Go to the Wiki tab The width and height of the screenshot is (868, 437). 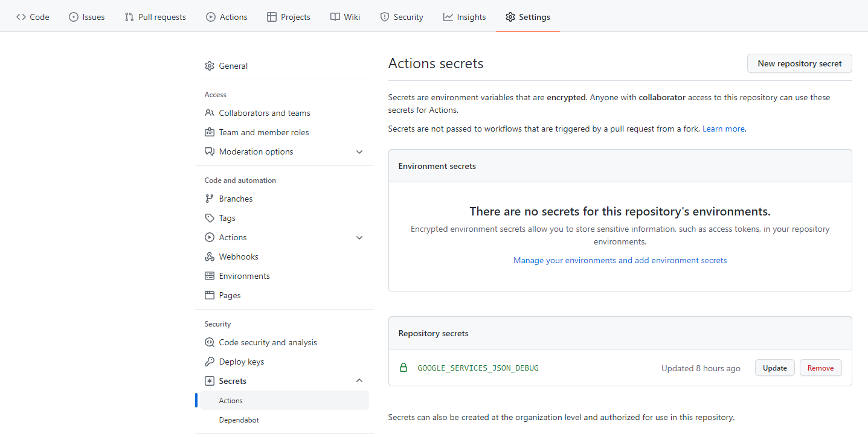pos(346,17)
